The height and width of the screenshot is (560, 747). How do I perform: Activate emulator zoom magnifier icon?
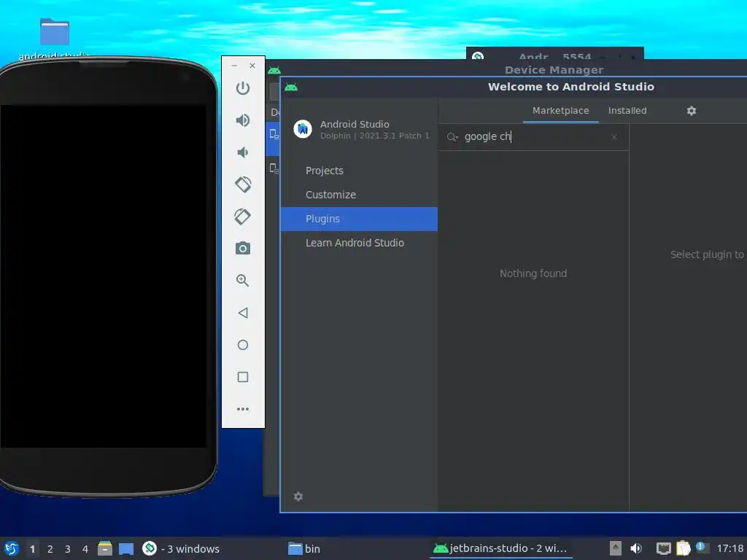click(243, 281)
